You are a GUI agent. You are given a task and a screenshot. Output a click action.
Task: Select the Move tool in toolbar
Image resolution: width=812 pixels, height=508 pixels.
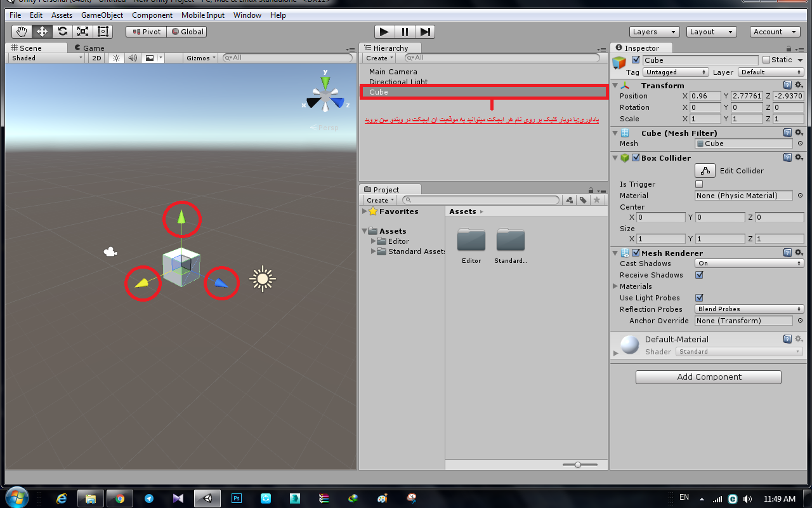pyautogui.click(x=42, y=32)
